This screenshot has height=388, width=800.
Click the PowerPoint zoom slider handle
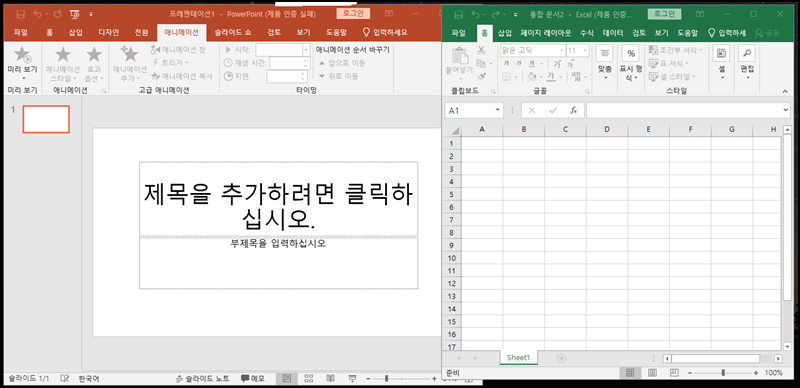[x=387, y=378]
